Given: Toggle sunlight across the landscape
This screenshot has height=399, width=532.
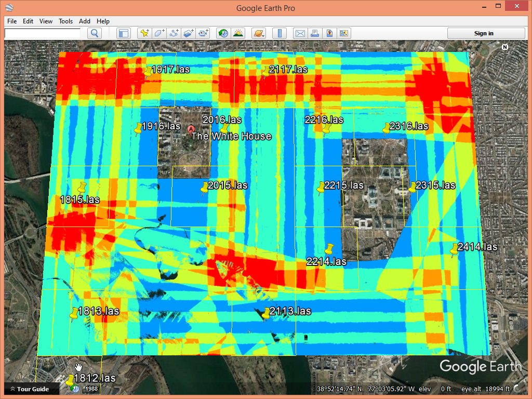Looking at the screenshot, I should pyautogui.click(x=238, y=33).
